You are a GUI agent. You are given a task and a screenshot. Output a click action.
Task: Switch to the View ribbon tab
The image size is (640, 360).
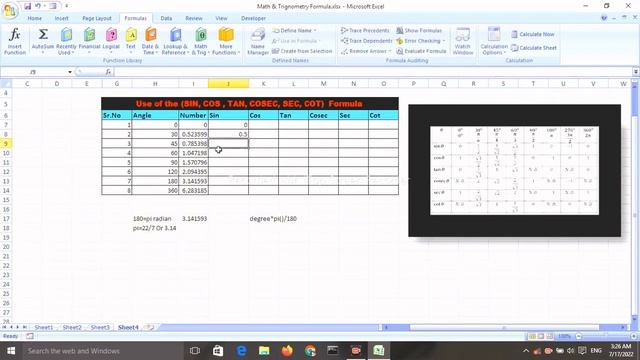pos(221,18)
